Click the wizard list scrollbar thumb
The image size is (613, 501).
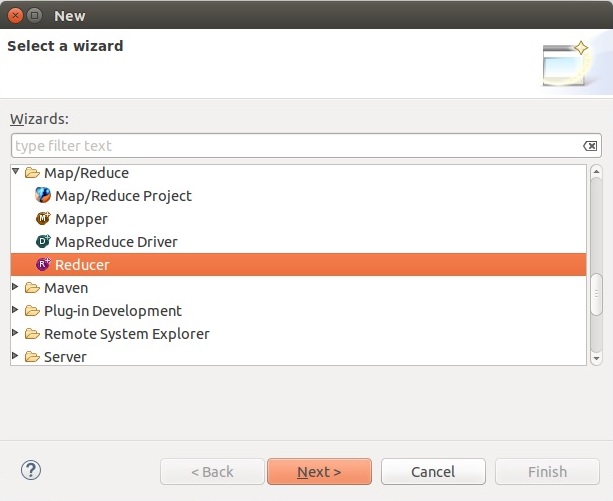pyautogui.click(x=596, y=294)
